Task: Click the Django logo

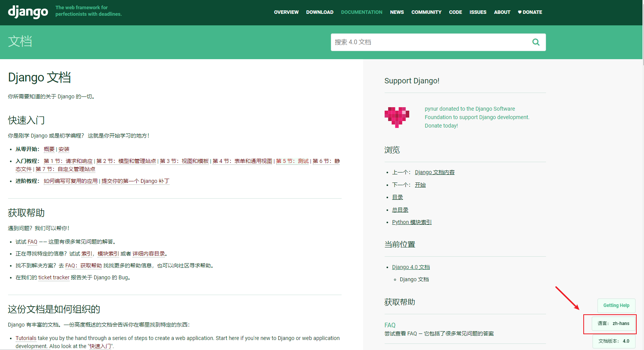Action: 28,12
